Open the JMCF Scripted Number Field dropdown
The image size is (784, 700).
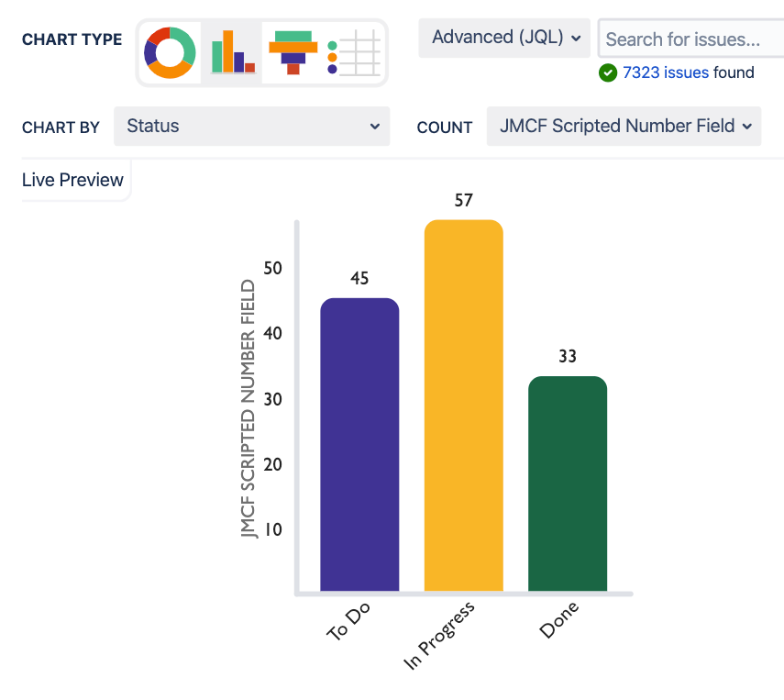(624, 126)
